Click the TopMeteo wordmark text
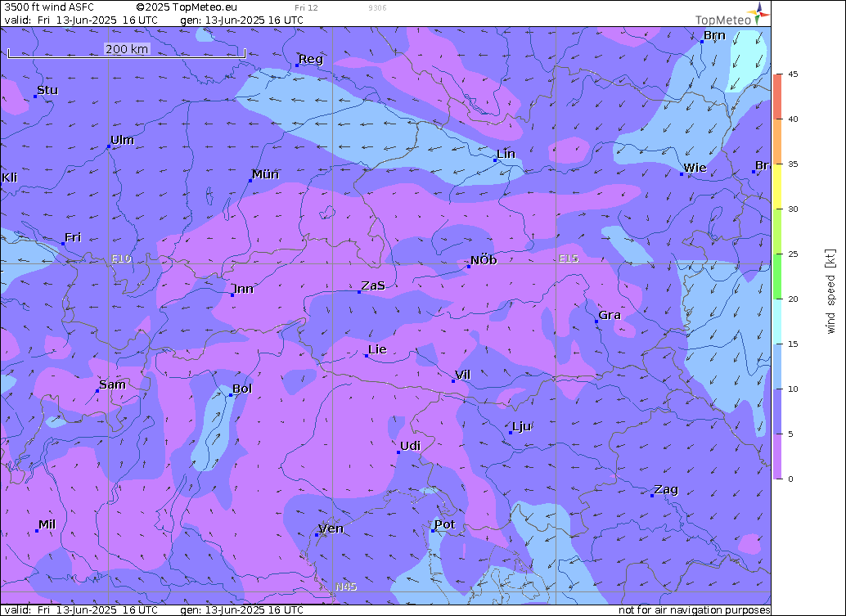Screen dimensions: 846x616 723,20
